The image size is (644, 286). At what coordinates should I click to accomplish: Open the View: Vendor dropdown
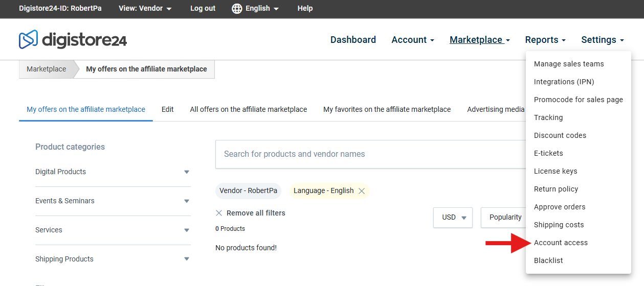145,9
